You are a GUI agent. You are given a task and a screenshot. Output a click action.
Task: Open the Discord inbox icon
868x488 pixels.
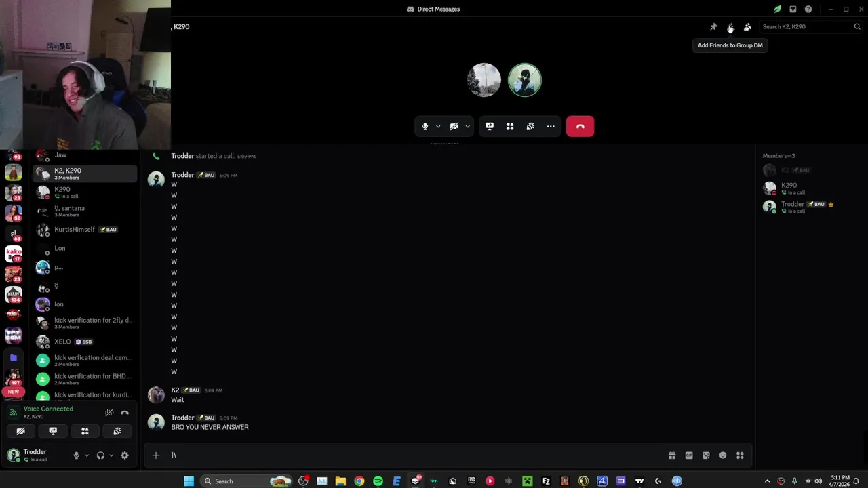pos(793,9)
